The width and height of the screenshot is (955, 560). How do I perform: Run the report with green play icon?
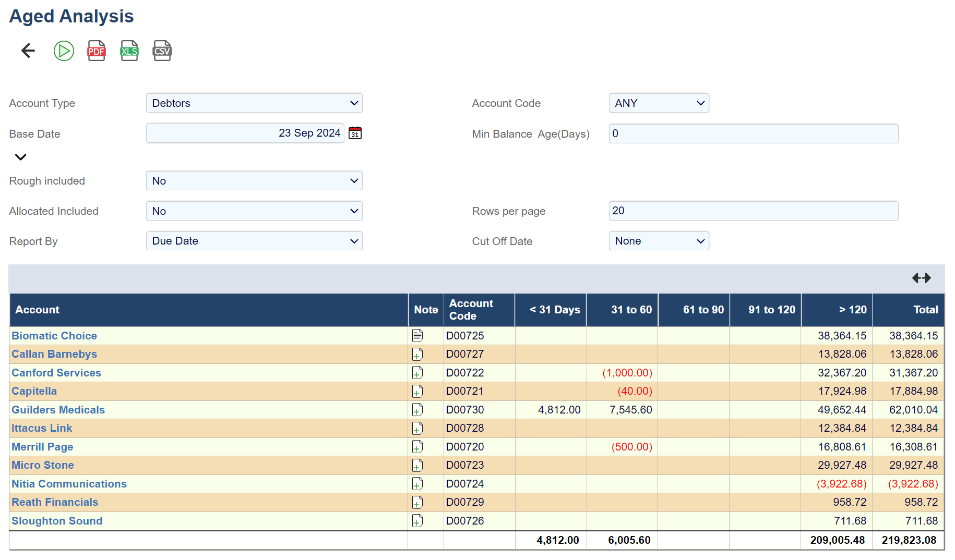click(64, 51)
